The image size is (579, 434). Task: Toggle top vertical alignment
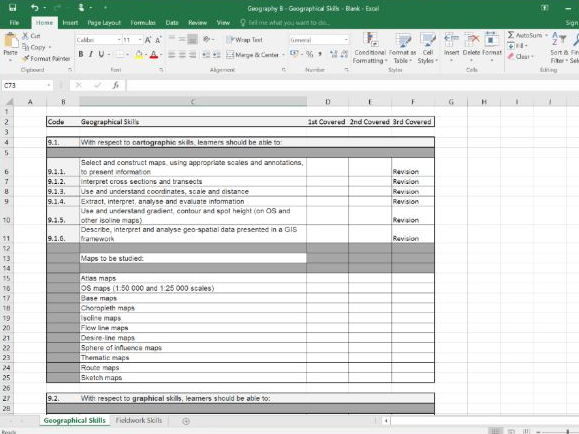pyautogui.click(x=172, y=39)
